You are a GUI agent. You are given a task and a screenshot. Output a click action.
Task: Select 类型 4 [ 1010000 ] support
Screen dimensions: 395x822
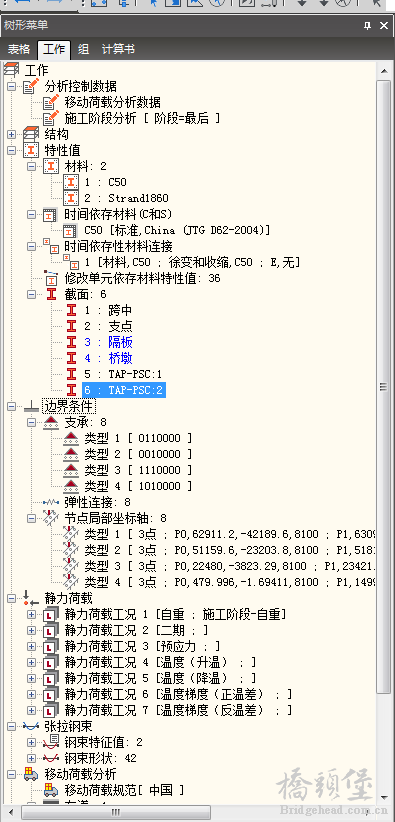[x=138, y=486]
